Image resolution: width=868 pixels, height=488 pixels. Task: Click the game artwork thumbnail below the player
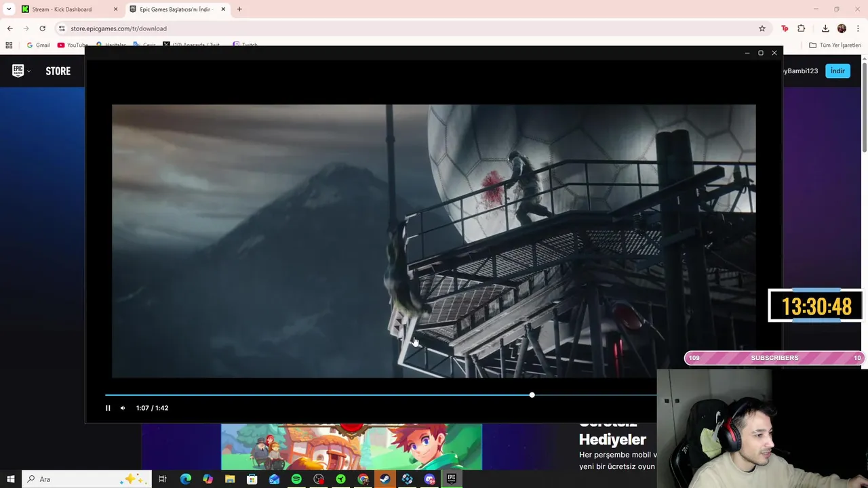pyautogui.click(x=351, y=447)
